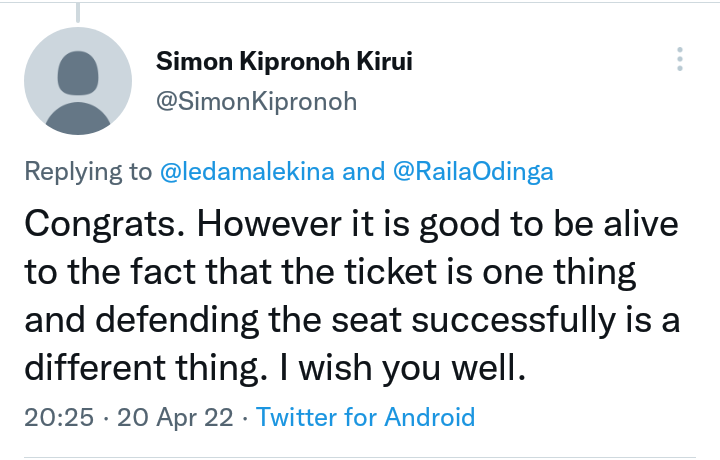Viewport: 720px width, 460px height.
Task: Click the 20:25 timestamp
Action: click(59, 417)
